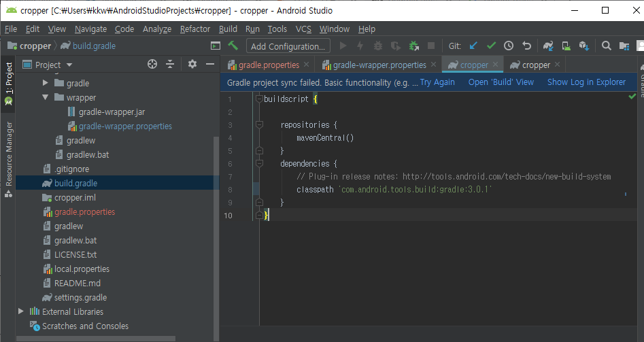Fold the buildscript block at line 1
Screen dimensions: 644x342
[259, 99]
